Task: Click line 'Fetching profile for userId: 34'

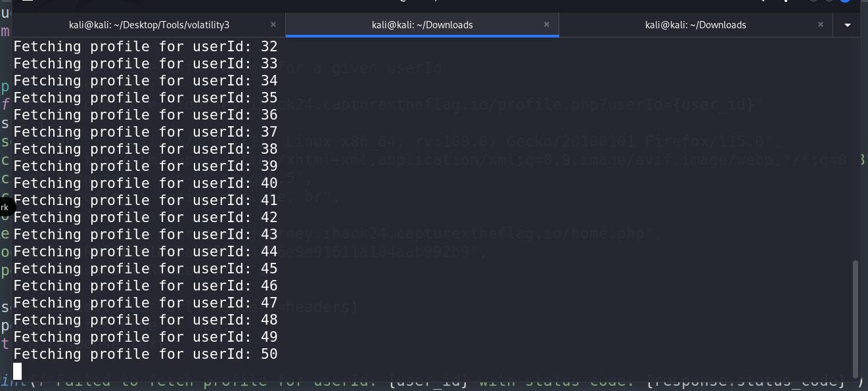Action: point(145,81)
